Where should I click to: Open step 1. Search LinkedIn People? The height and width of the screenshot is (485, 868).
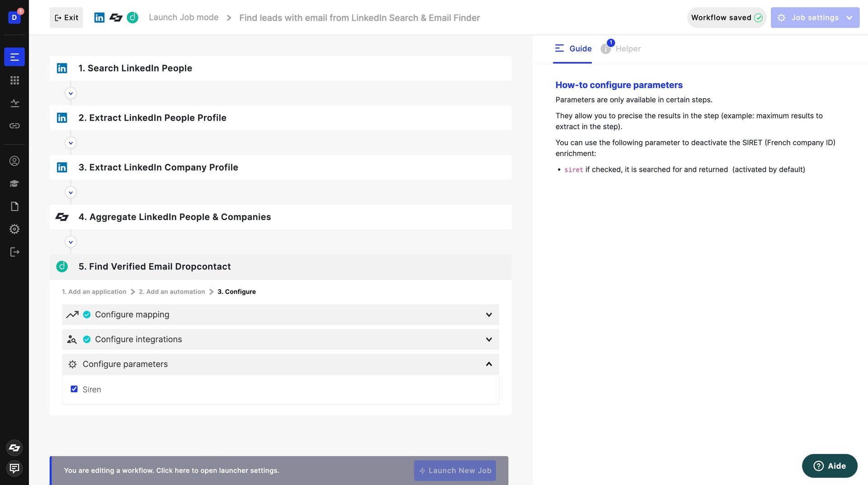click(281, 68)
